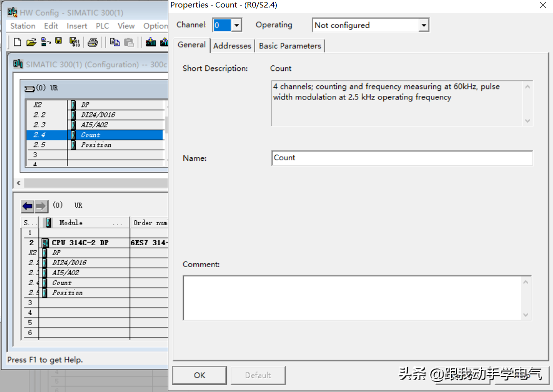This screenshot has width=553, height=392.
Task: Click the Save floppy disk icon
Action: [x=58, y=41]
